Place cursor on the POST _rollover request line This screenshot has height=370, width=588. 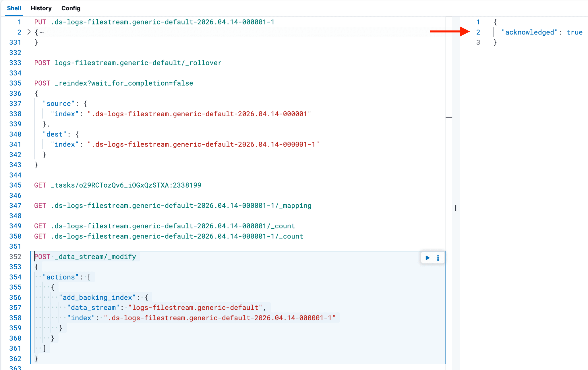click(128, 63)
